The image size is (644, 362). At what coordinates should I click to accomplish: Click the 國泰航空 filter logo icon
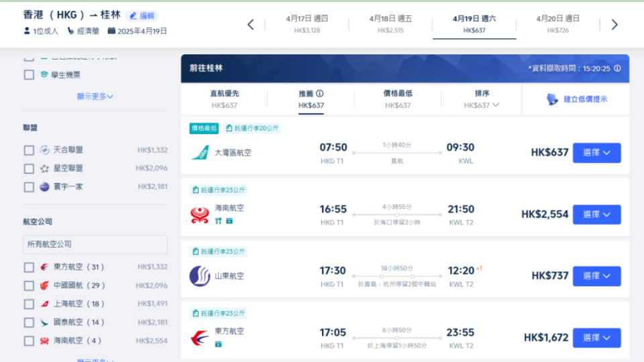coord(44,322)
